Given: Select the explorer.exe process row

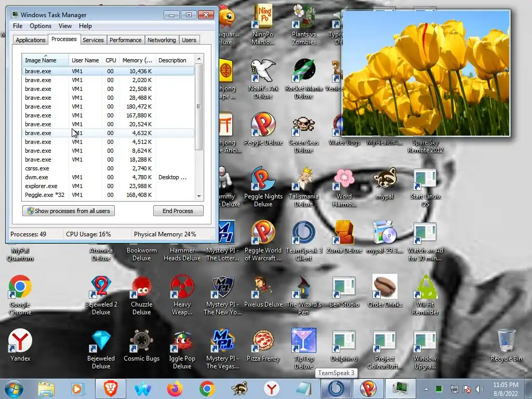Looking at the screenshot, I should coord(109,186).
